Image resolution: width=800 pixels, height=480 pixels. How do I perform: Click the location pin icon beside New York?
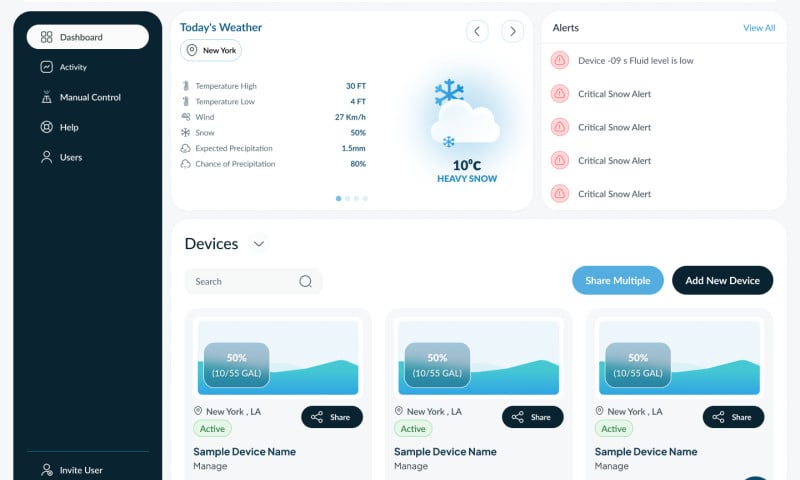click(x=192, y=50)
